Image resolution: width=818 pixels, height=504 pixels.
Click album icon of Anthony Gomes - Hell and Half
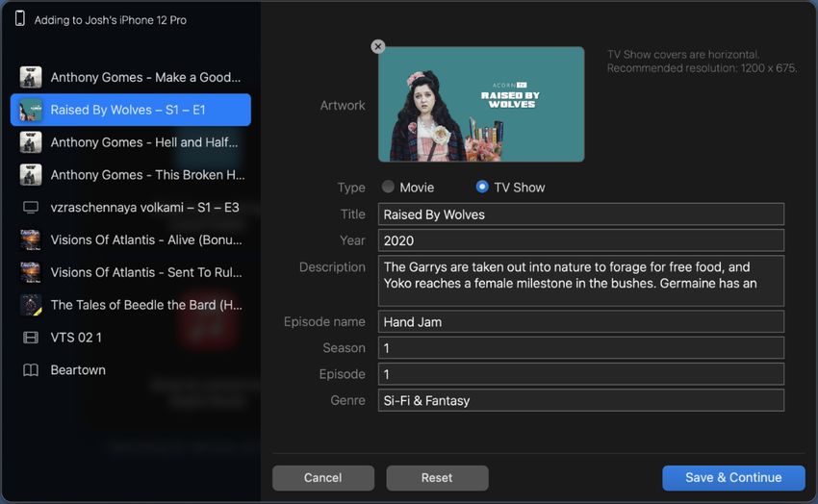(x=31, y=142)
